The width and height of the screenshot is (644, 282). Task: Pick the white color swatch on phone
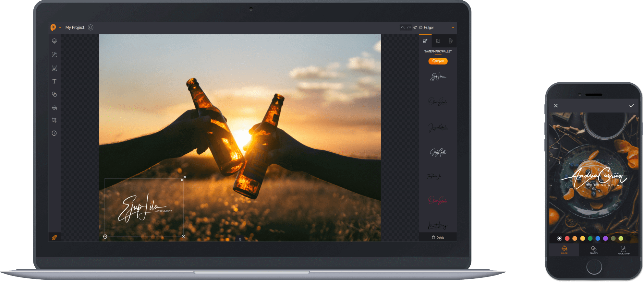tap(559, 238)
